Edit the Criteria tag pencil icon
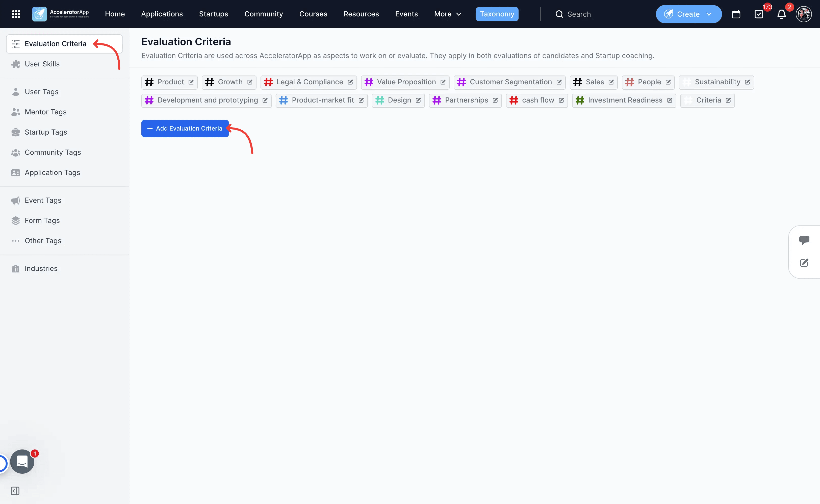Viewport: 820px width, 504px height. pos(728,100)
